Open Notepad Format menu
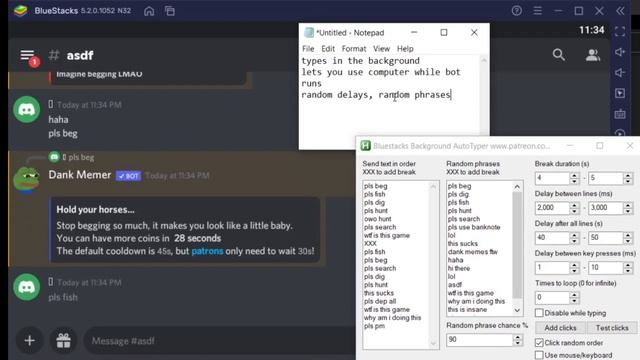This screenshot has width=640, height=360. [x=354, y=49]
